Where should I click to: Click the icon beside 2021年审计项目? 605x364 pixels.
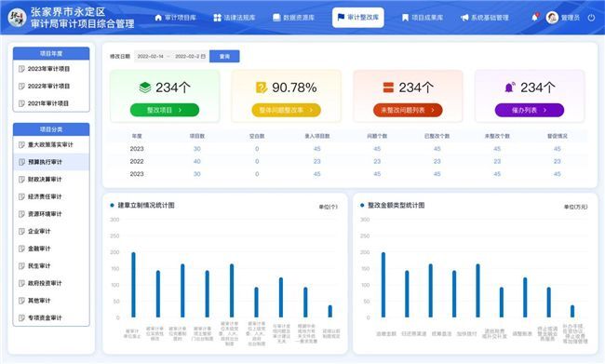coord(21,103)
